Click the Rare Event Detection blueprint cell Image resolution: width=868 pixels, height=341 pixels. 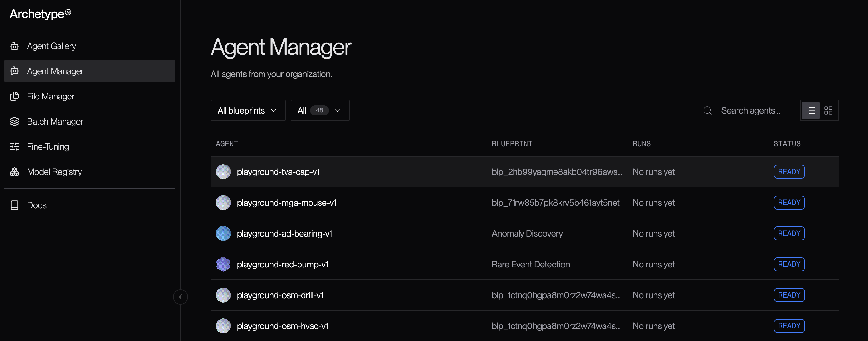click(x=531, y=264)
